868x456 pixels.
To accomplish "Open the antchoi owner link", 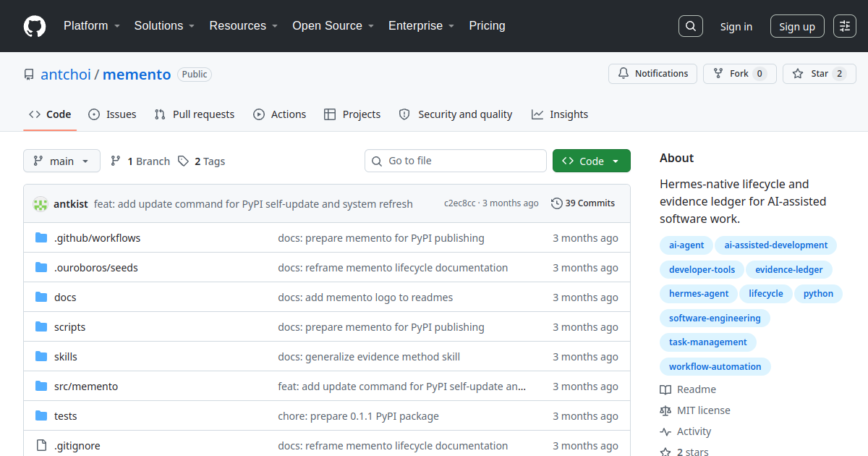I will click(66, 75).
